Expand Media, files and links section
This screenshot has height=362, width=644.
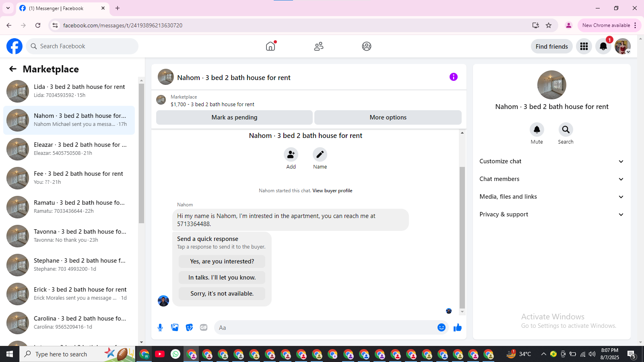coord(551,197)
